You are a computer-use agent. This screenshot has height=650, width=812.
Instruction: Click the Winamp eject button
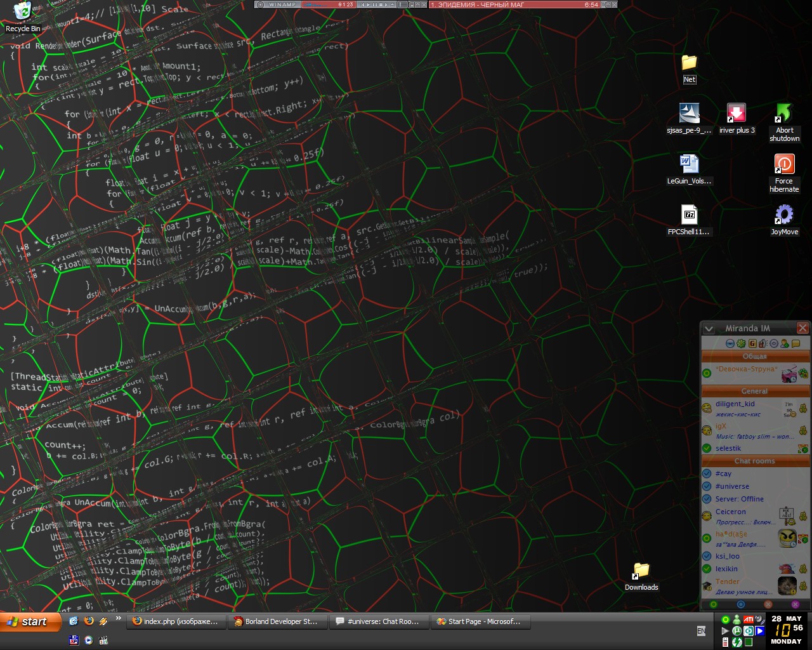click(393, 4)
